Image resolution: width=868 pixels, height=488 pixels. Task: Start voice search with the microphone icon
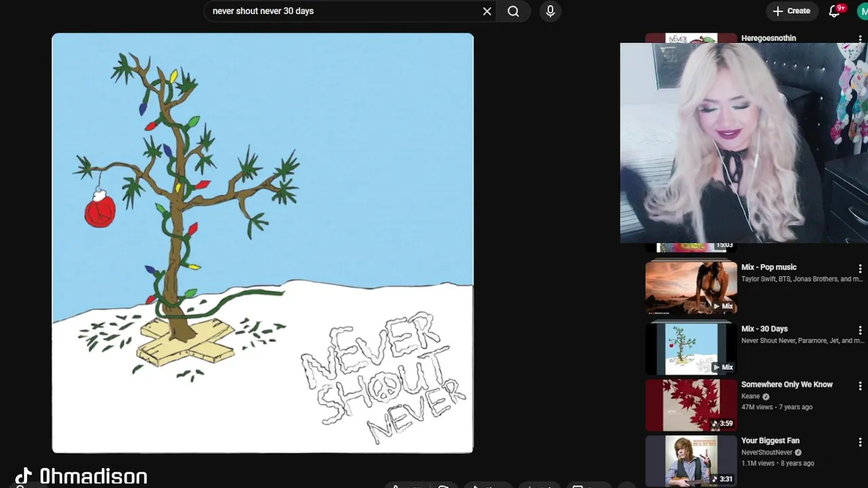[550, 11]
